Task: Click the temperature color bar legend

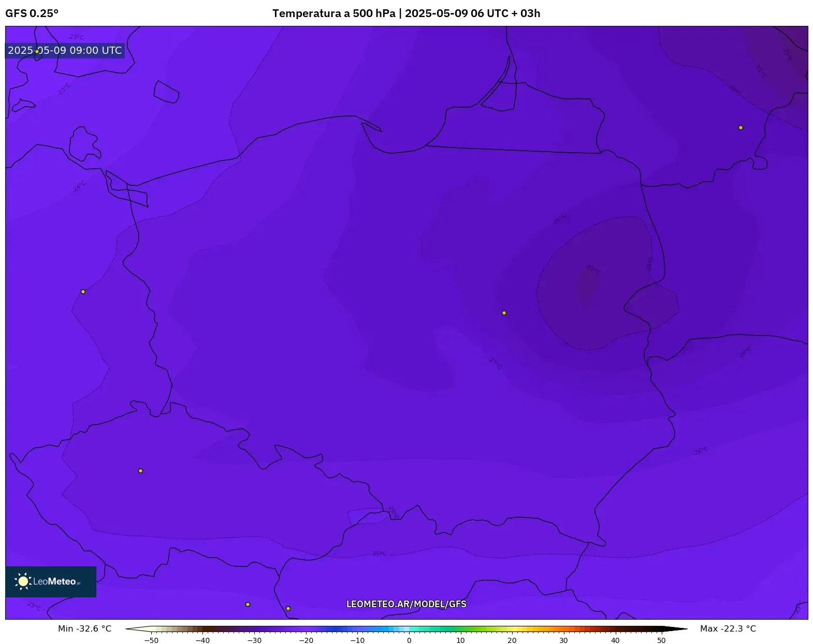Action: tap(406, 630)
